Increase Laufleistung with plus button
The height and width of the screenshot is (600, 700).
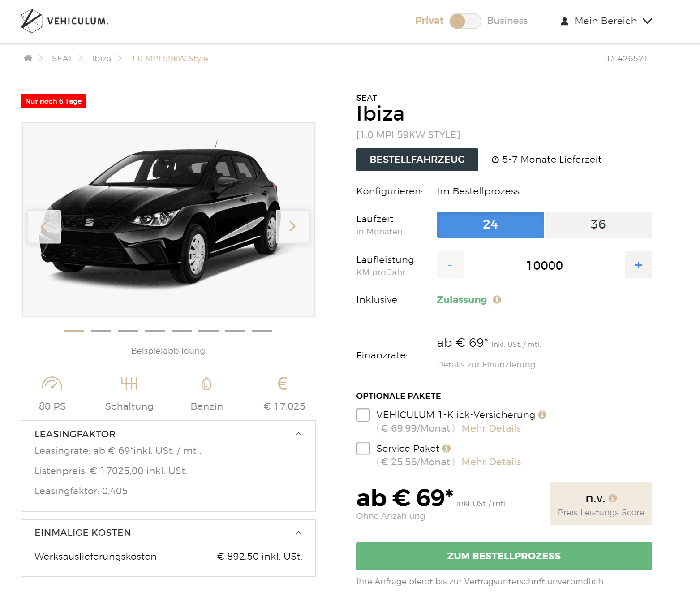click(638, 265)
